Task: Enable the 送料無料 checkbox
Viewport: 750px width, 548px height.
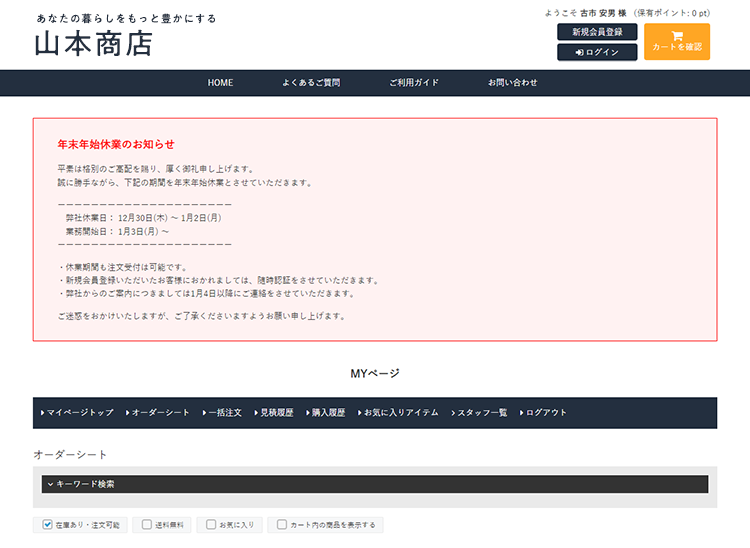Action: pyautogui.click(x=147, y=524)
